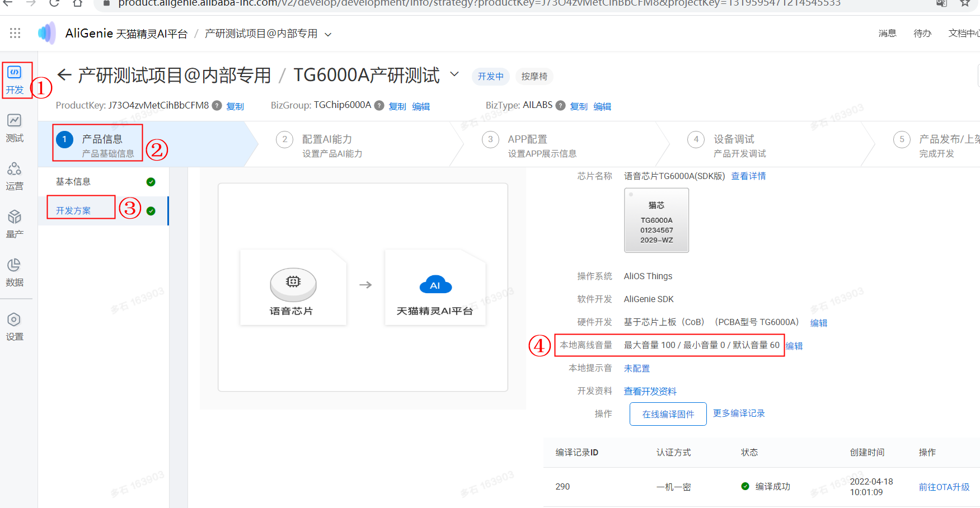Expand the TG6000A产研测试 product dropdown
Viewport: 980px width, 508px height.
[x=454, y=74]
